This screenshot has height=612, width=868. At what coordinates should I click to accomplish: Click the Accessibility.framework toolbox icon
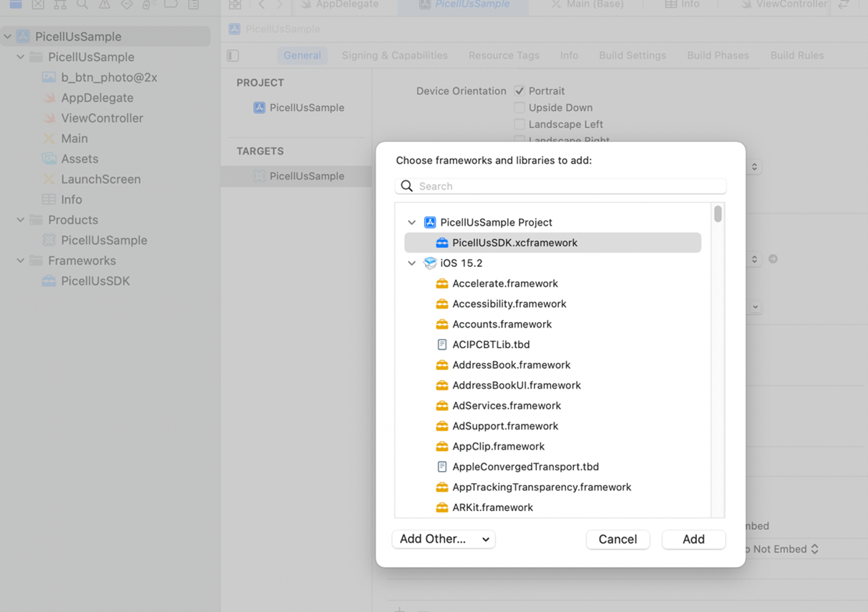442,303
